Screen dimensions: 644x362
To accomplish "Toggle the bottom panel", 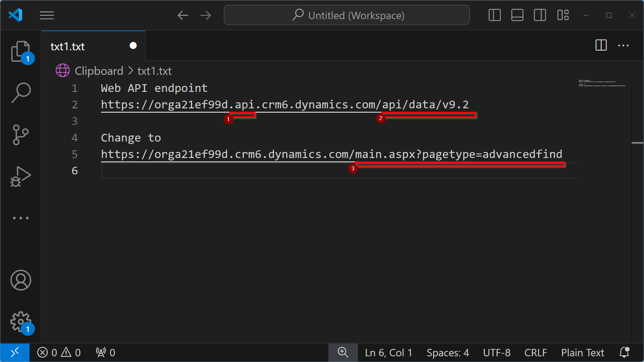I will click(x=517, y=15).
